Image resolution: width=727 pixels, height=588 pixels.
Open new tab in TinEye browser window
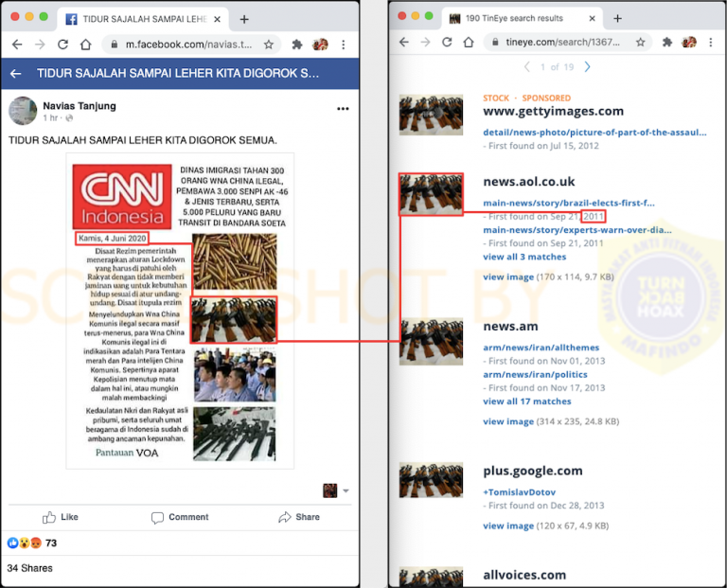click(617, 19)
